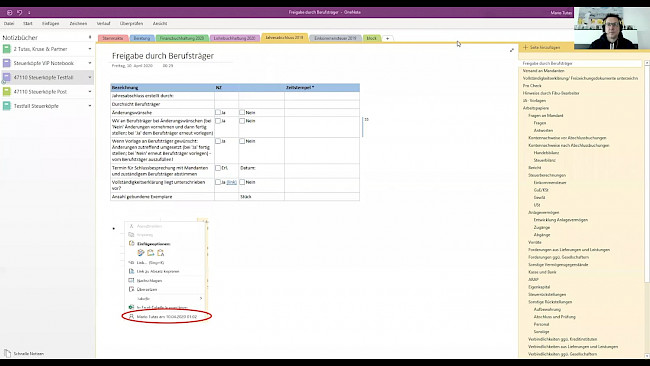650x366 pixels.
Task: Open the Steuerköpfe VIP Notebook icon
Action: point(7,63)
